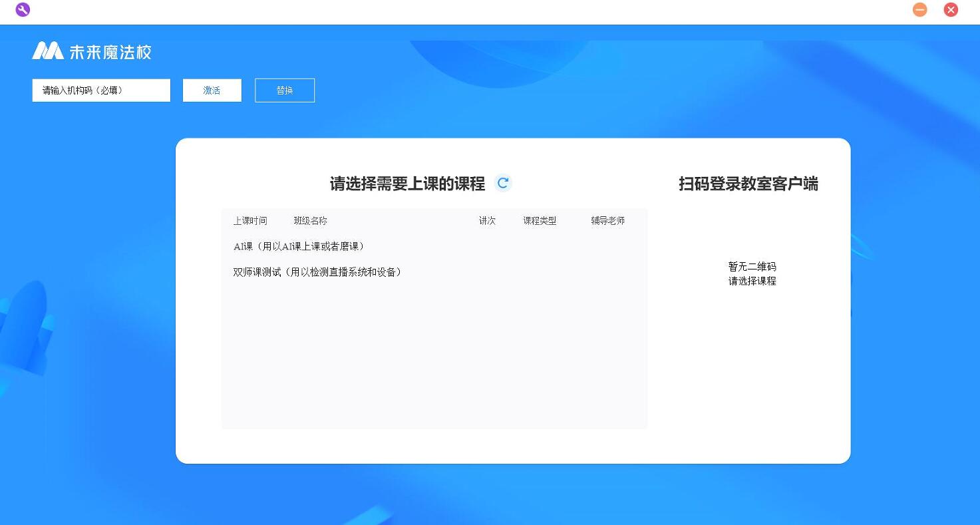Click the 班级名称 column header
The width and height of the screenshot is (980, 525).
coord(311,221)
